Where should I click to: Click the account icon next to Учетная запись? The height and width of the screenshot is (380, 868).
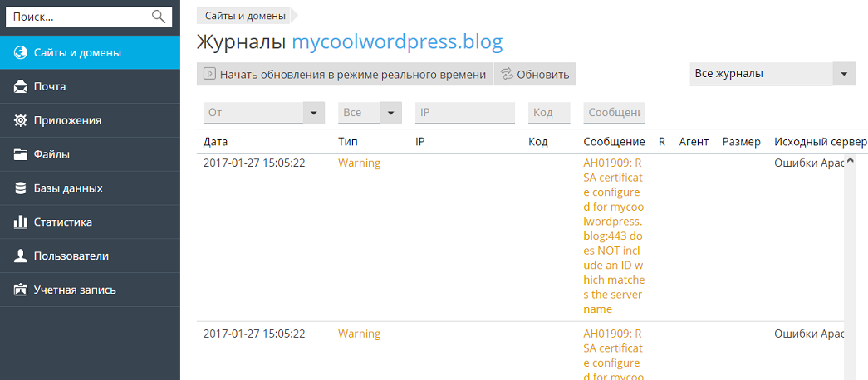tap(21, 290)
